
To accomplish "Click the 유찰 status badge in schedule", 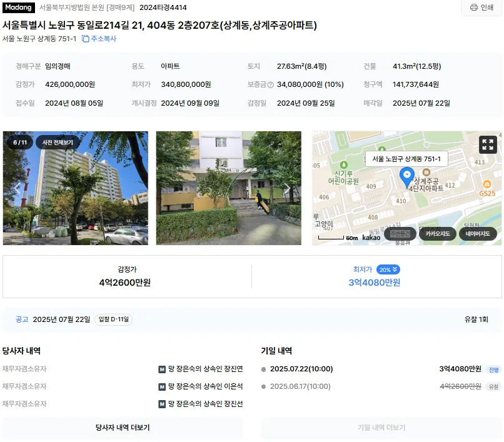I will pos(493,387).
